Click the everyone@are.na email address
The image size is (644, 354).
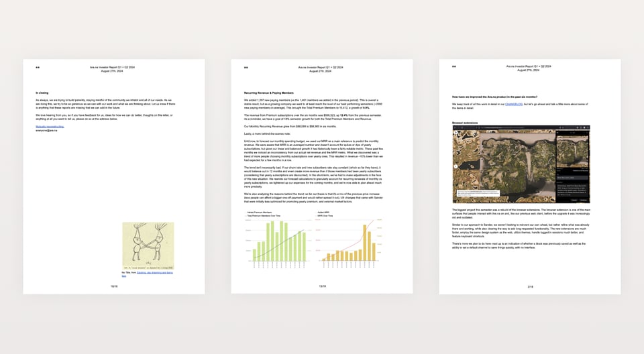48,130
